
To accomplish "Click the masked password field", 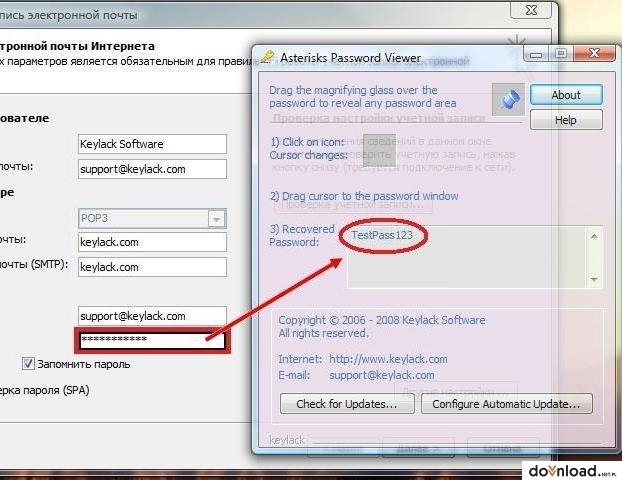I will 152,340.
